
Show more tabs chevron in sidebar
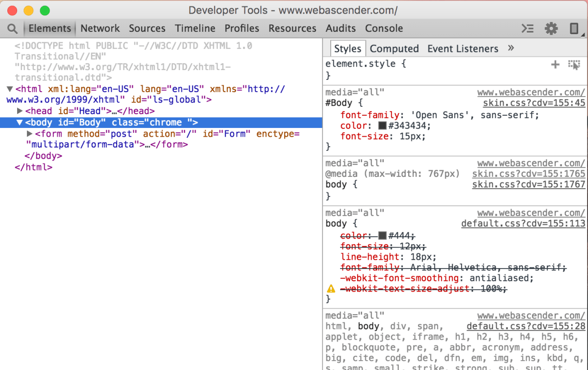click(511, 48)
